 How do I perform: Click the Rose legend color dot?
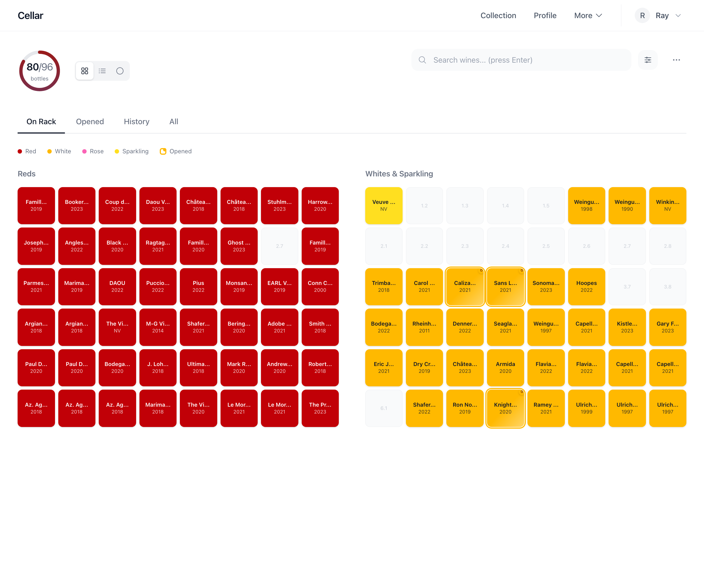pos(84,151)
